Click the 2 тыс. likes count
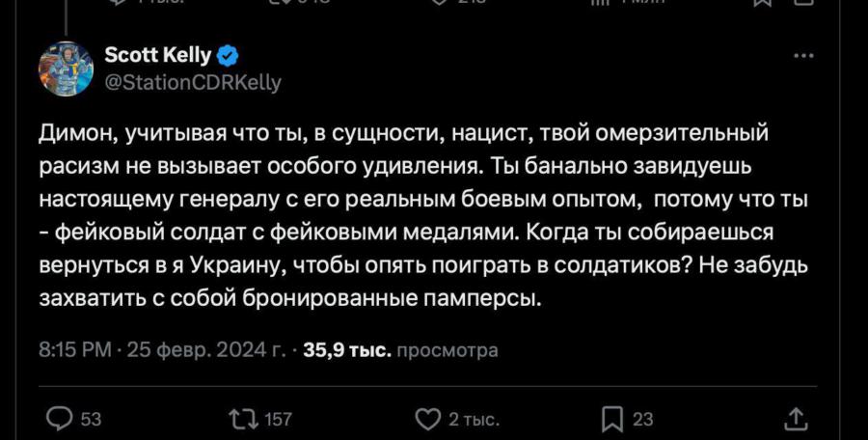The height and width of the screenshot is (440, 868). 475,419
